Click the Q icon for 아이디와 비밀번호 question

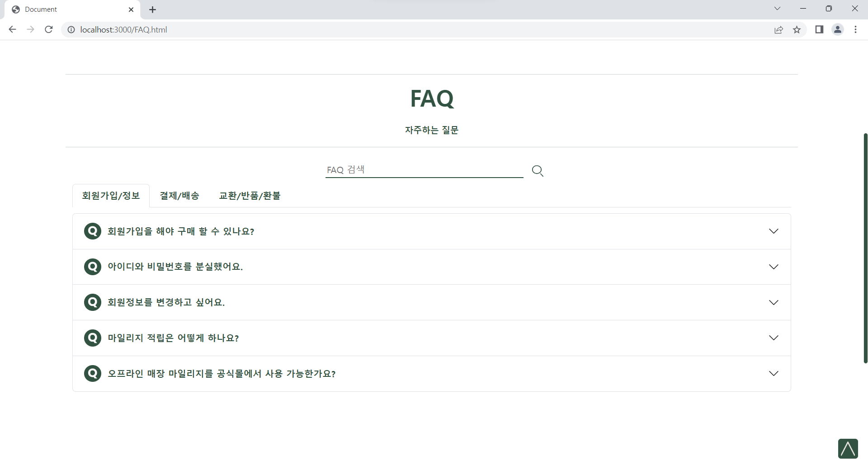[93, 267]
